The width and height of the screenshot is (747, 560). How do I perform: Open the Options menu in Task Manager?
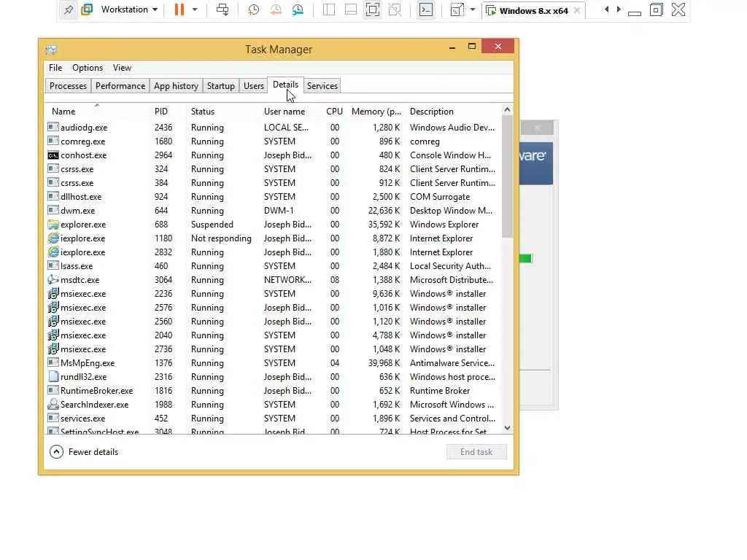(88, 68)
